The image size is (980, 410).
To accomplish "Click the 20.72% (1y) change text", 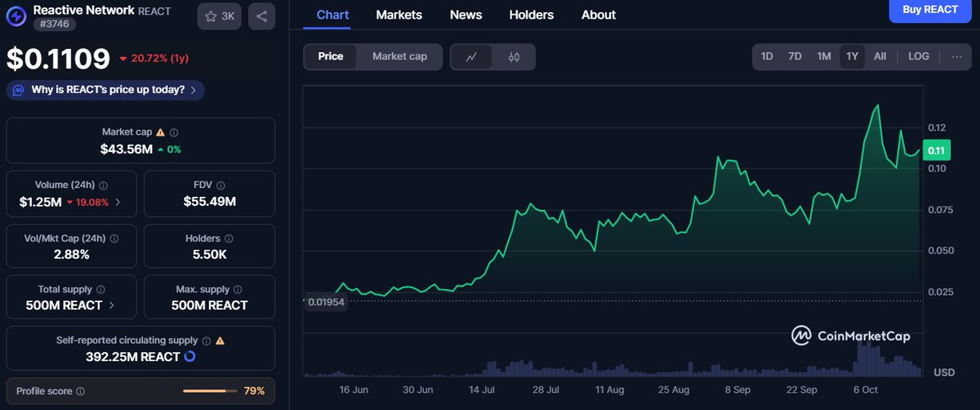I will (x=159, y=59).
